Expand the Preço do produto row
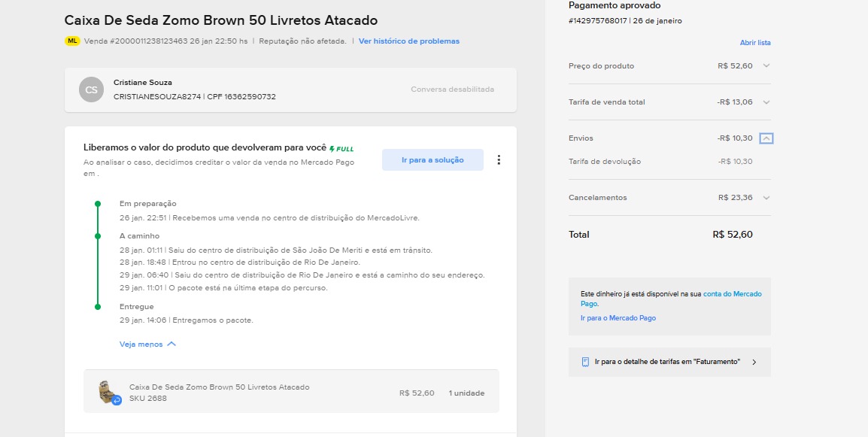The height and width of the screenshot is (437, 868). (766, 65)
